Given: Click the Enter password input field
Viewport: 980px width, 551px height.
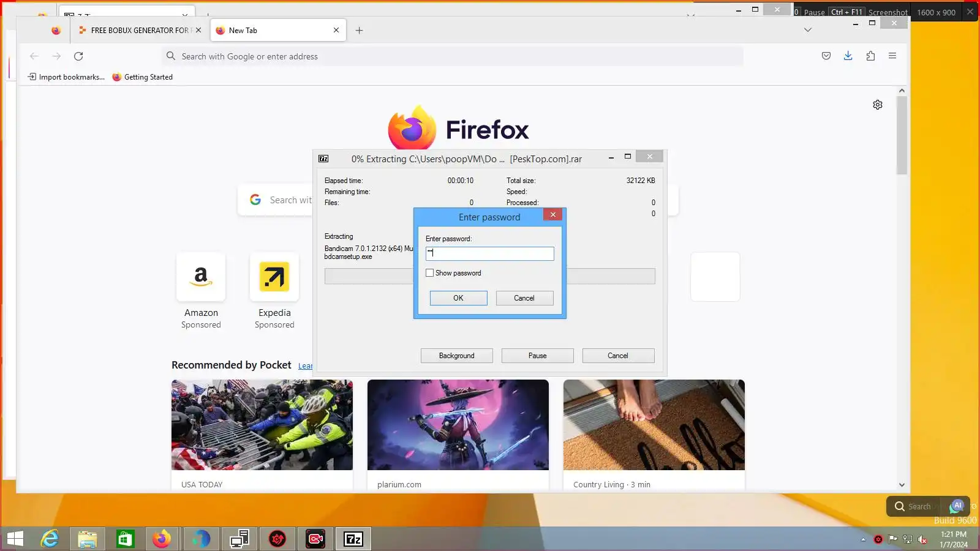Looking at the screenshot, I should tap(490, 253).
